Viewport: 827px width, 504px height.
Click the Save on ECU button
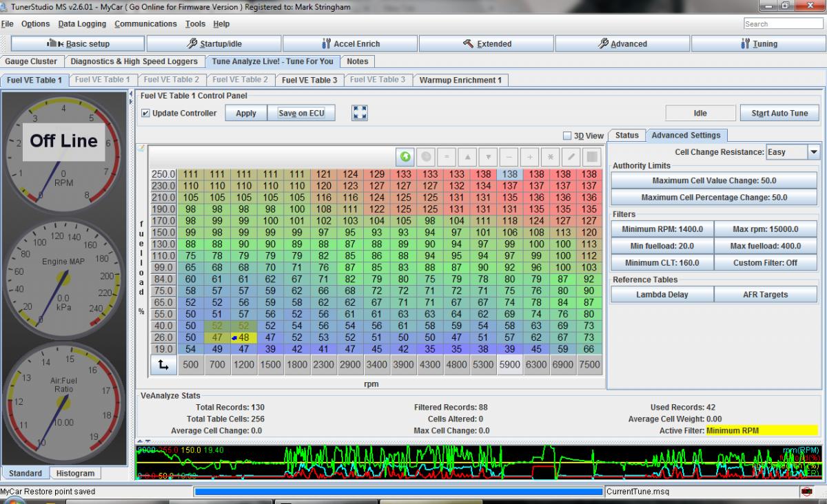click(301, 113)
